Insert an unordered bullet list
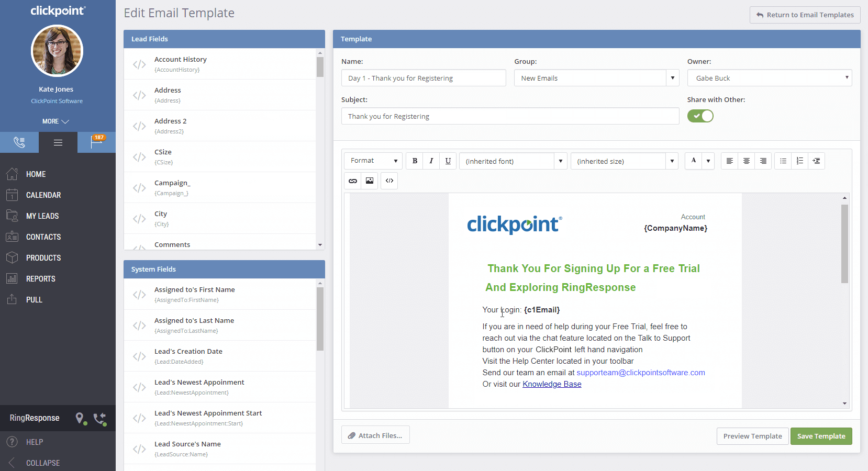 point(783,161)
